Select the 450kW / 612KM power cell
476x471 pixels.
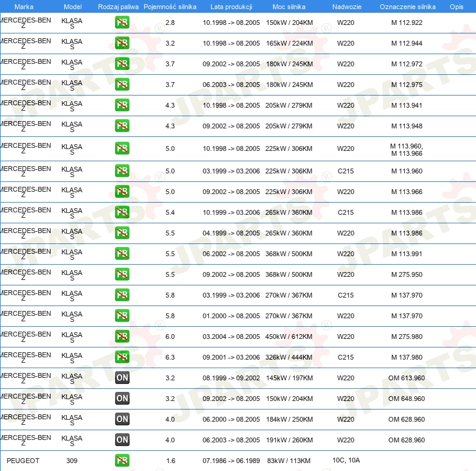pyautogui.click(x=289, y=337)
